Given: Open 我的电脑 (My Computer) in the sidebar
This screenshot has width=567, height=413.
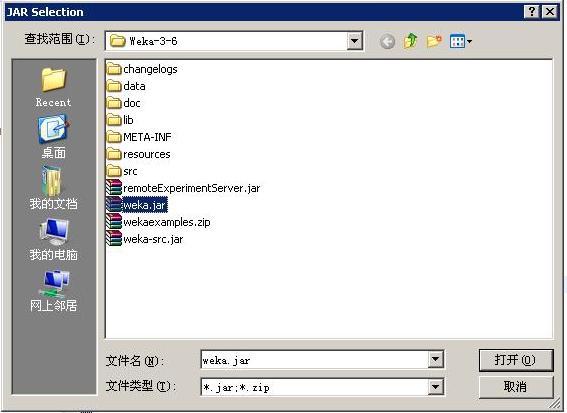Looking at the screenshot, I should tap(54, 239).
